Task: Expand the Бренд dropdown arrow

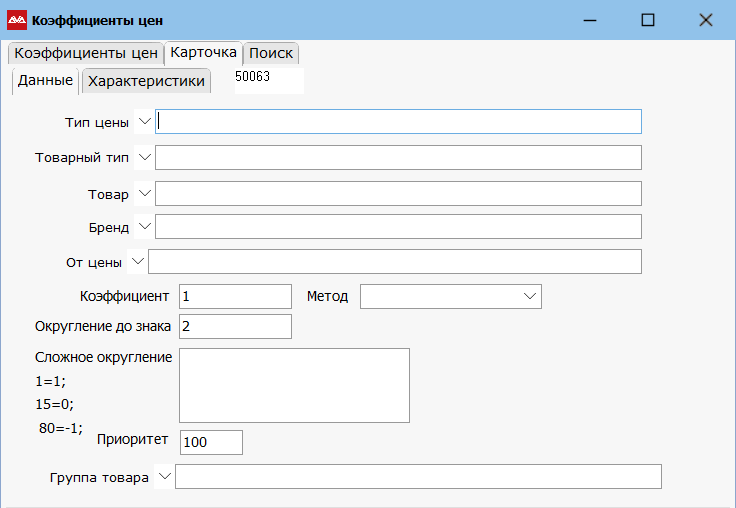Action: click(144, 227)
